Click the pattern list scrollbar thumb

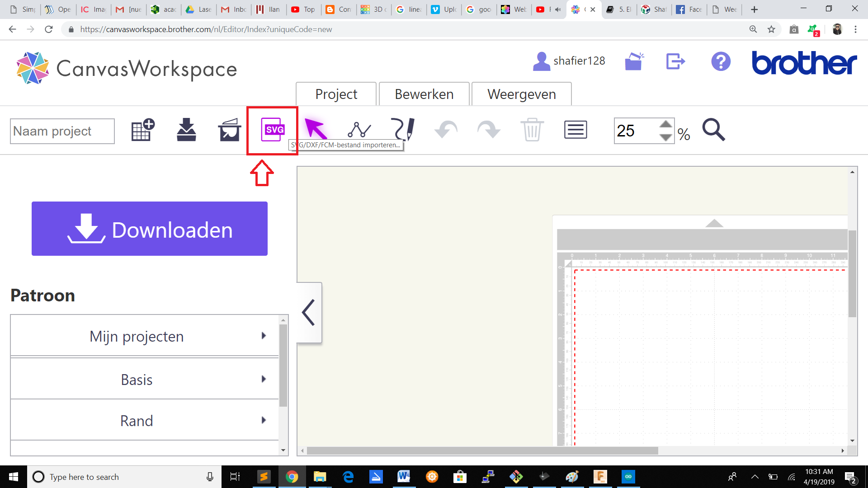(283, 366)
